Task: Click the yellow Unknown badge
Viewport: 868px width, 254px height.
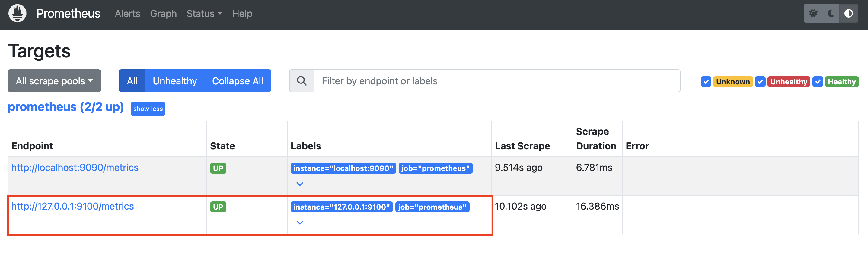Action: coord(733,82)
